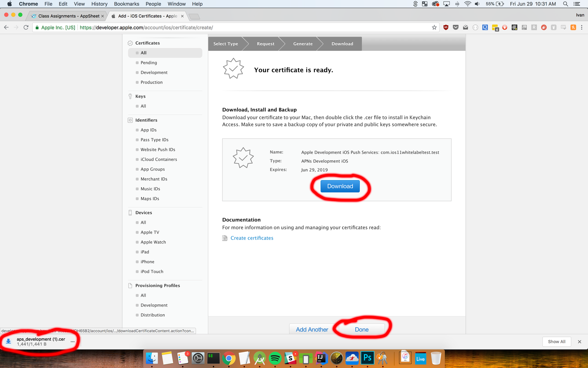Open Finder from the dock
This screenshot has height=368, width=588.
pyautogui.click(x=152, y=358)
